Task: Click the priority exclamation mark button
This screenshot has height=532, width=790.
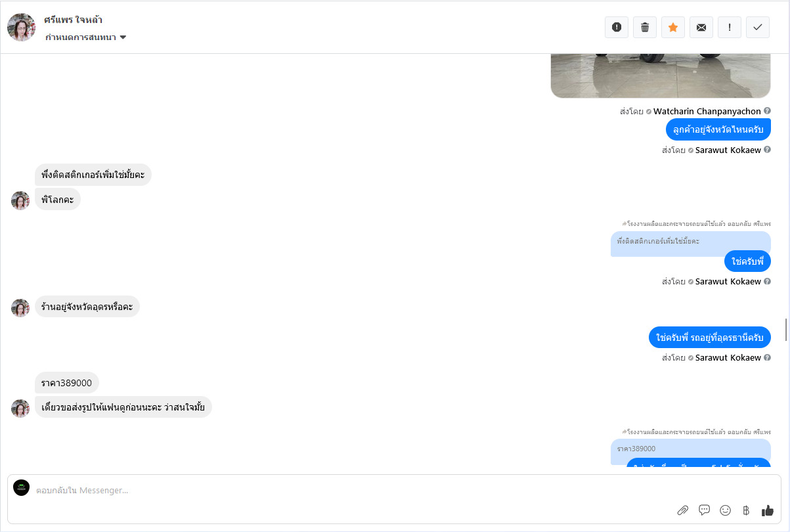Action: [730, 27]
